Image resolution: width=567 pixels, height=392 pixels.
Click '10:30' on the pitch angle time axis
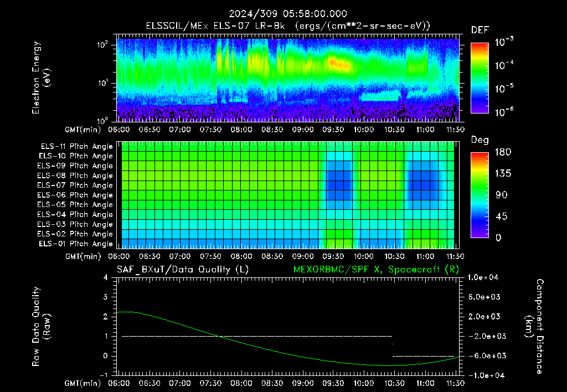[x=394, y=256]
